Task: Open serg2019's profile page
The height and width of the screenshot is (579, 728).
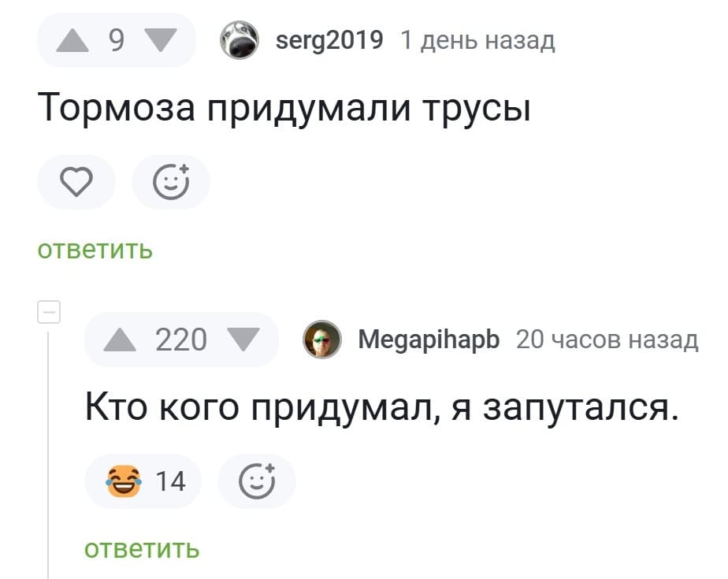Action: (329, 40)
